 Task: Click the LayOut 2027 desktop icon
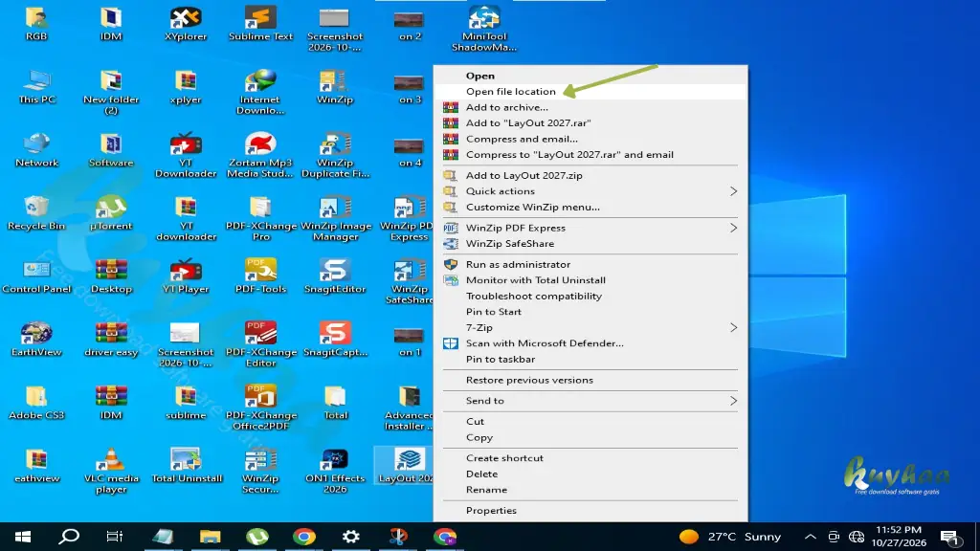(406, 466)
